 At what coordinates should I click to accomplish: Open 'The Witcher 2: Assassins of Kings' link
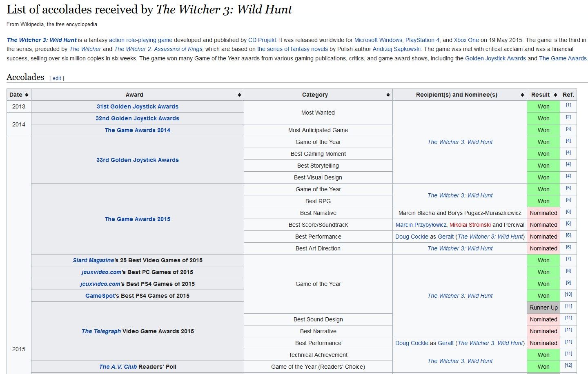click(x=158, y=49)
